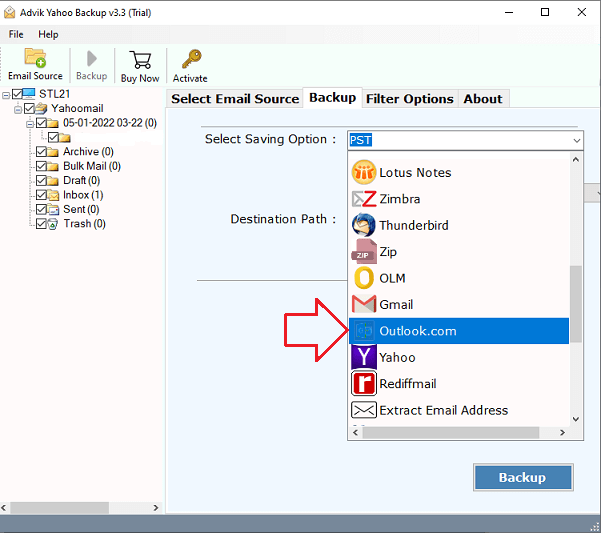Open the Help menu
The width and height of the screenshot is (601, 533).
pos(48,34)
